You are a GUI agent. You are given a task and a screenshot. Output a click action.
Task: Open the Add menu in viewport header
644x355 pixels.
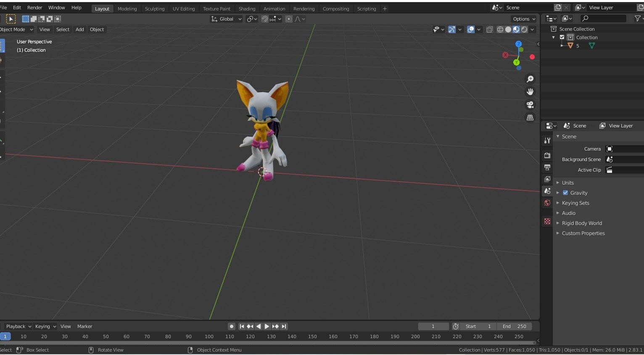[79, 29]
